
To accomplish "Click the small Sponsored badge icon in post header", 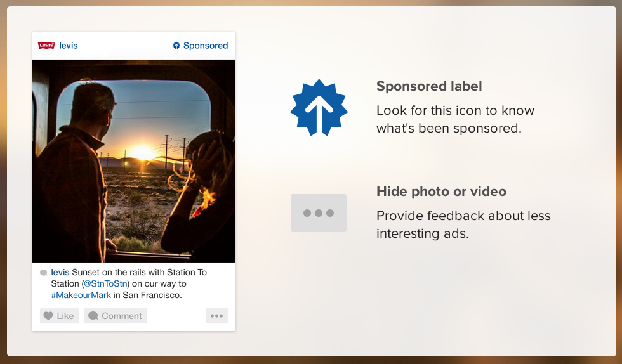I will pos(176,46).
